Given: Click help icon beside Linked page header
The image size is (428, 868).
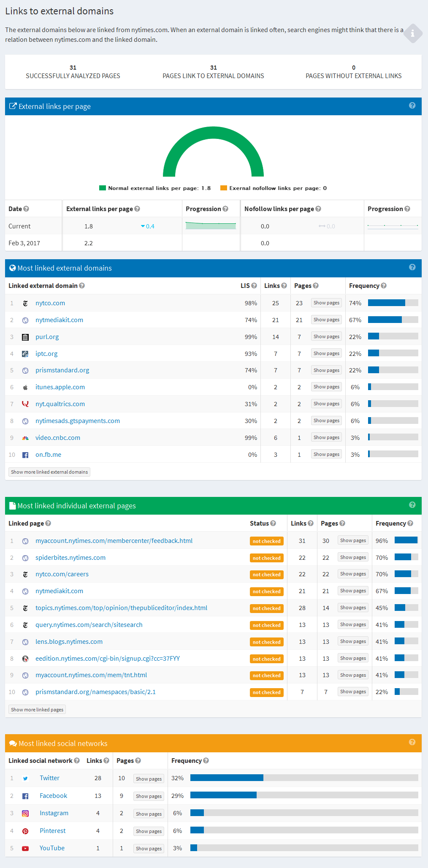Looking at the screenshot, I should (x=48, y=523).
